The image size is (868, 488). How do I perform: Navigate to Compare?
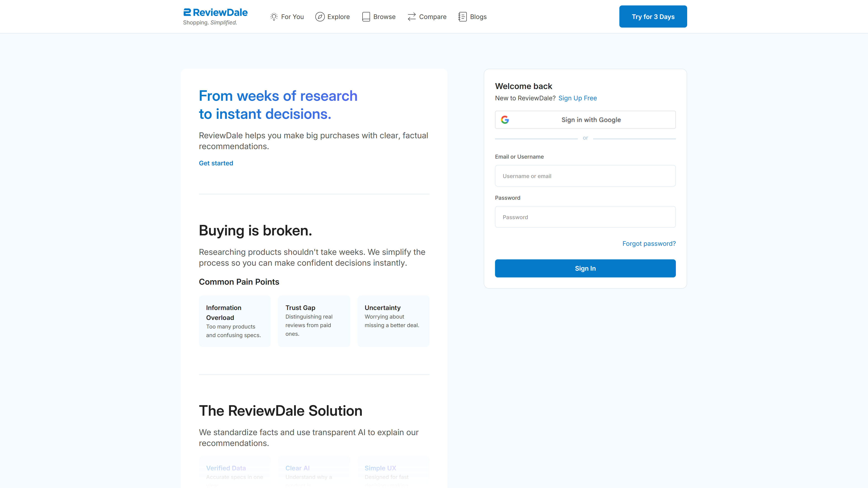[433, 16]
